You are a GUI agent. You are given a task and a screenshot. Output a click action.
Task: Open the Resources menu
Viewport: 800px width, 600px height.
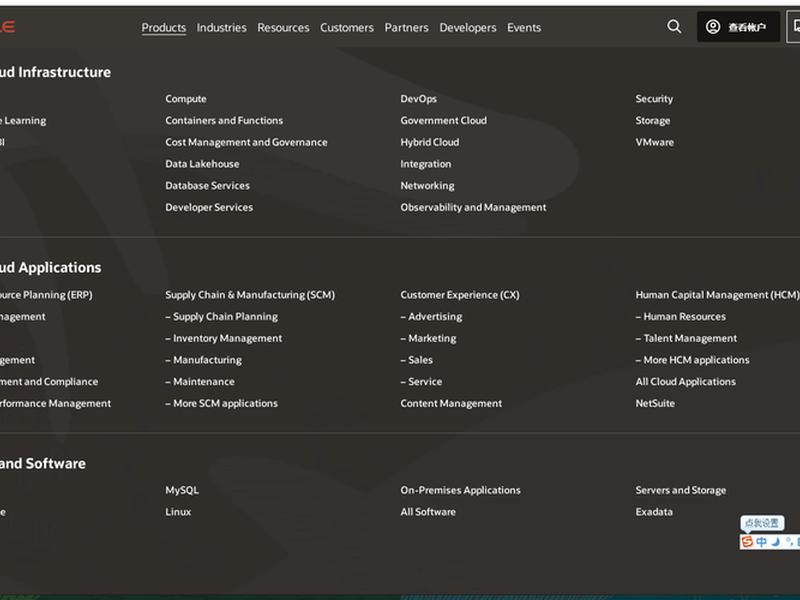pyautogui.click(x=283, y=28)
